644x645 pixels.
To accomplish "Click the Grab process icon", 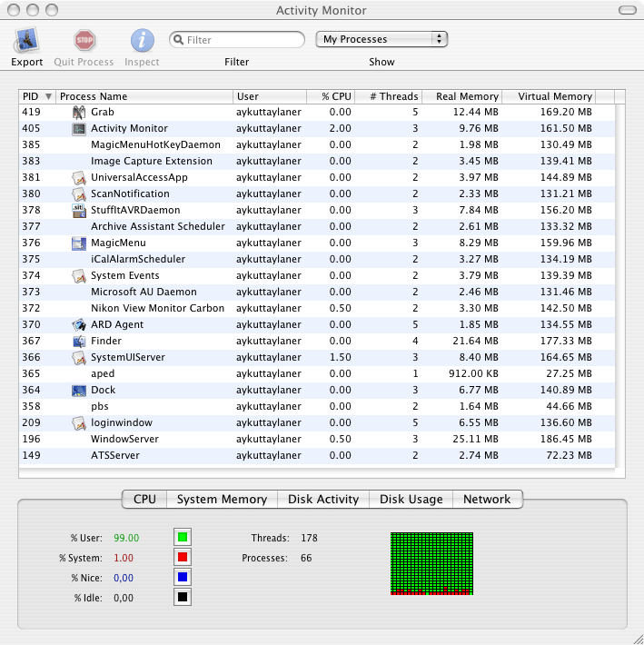I will (x=78, y=112).
